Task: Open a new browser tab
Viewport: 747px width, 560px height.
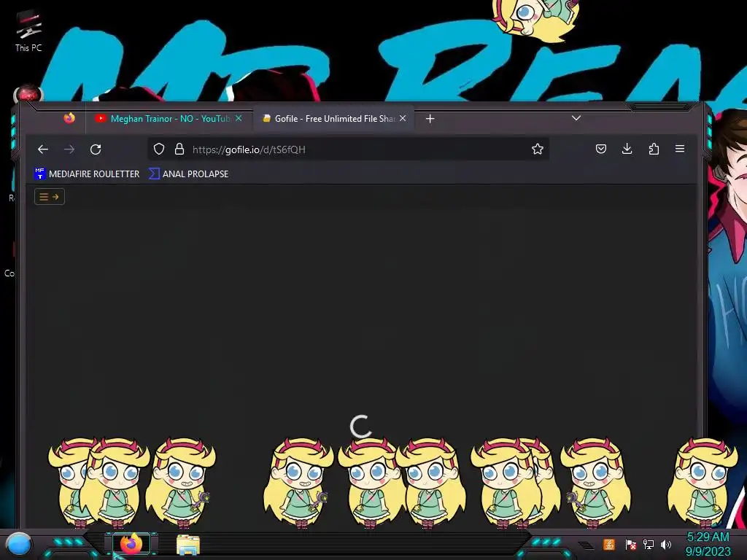Action: [x=430, y=119]
